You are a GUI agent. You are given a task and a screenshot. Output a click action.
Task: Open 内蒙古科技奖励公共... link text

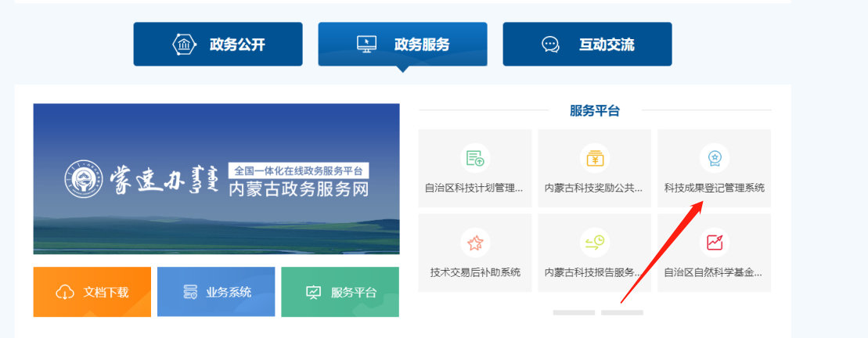click(593, 188)
